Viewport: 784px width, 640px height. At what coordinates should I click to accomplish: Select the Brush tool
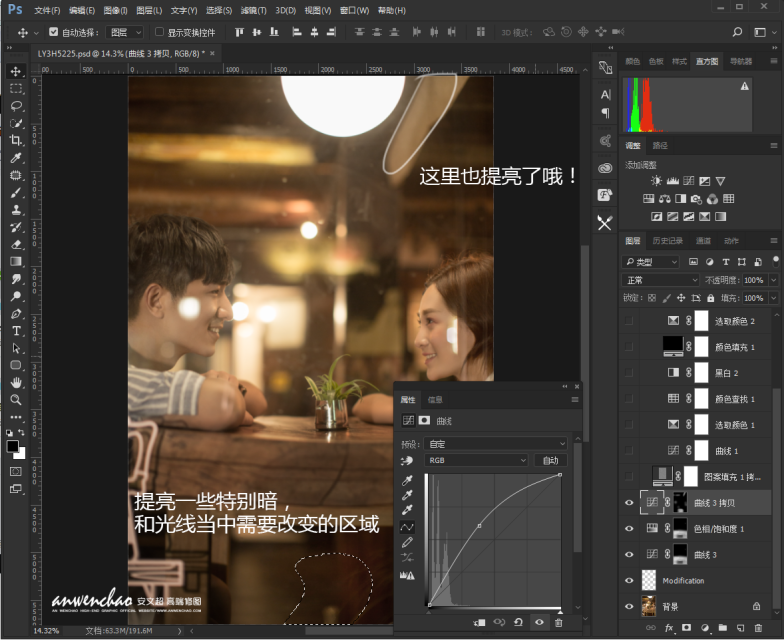click(x=16, y=192)
